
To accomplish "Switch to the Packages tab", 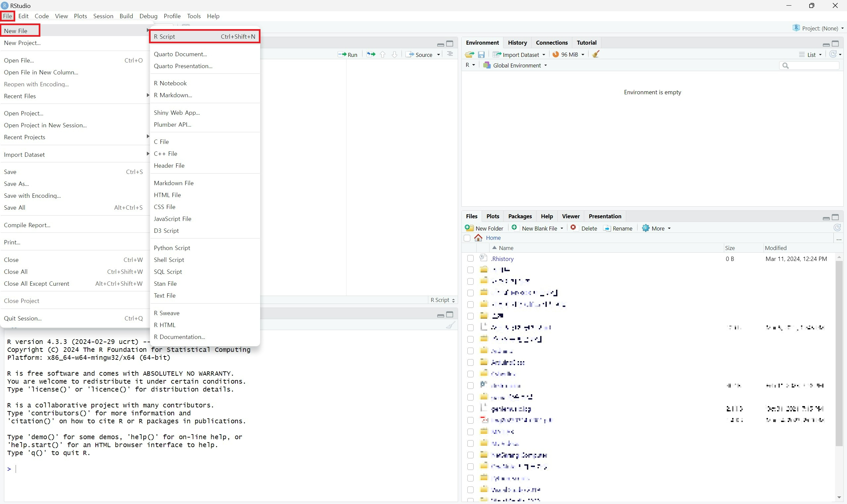I will click(x=520, y=216).
